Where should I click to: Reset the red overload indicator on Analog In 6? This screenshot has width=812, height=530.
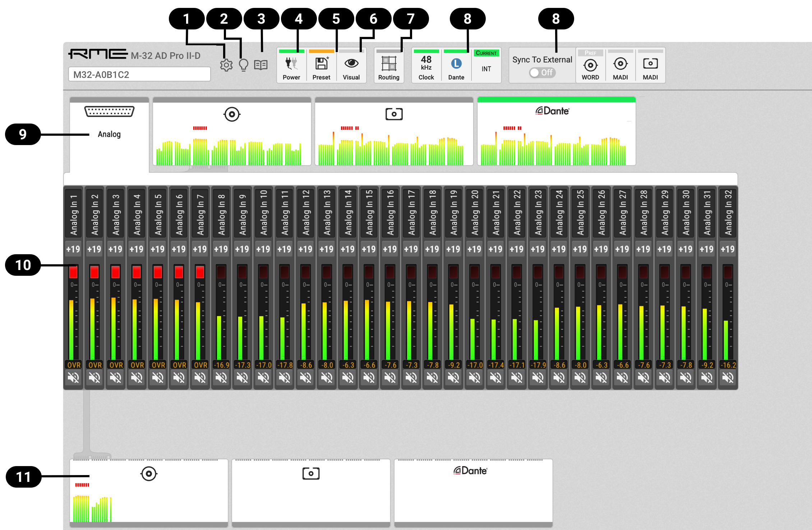179,272
